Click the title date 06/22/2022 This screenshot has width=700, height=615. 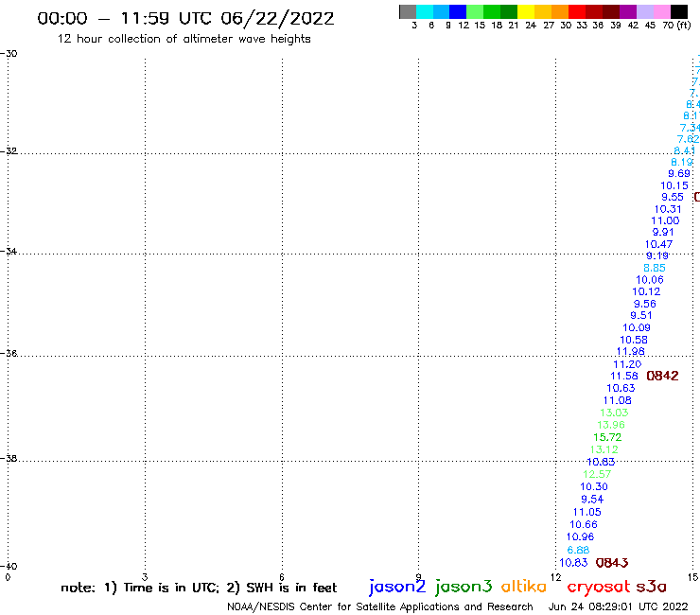click(x=277, y=19)
